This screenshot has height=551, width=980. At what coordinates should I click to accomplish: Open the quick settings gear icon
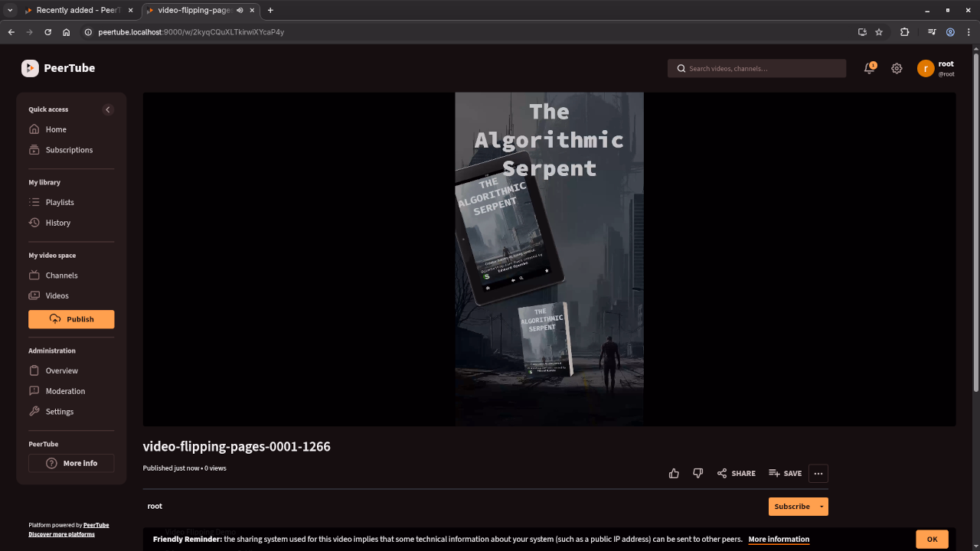(897, 68)
